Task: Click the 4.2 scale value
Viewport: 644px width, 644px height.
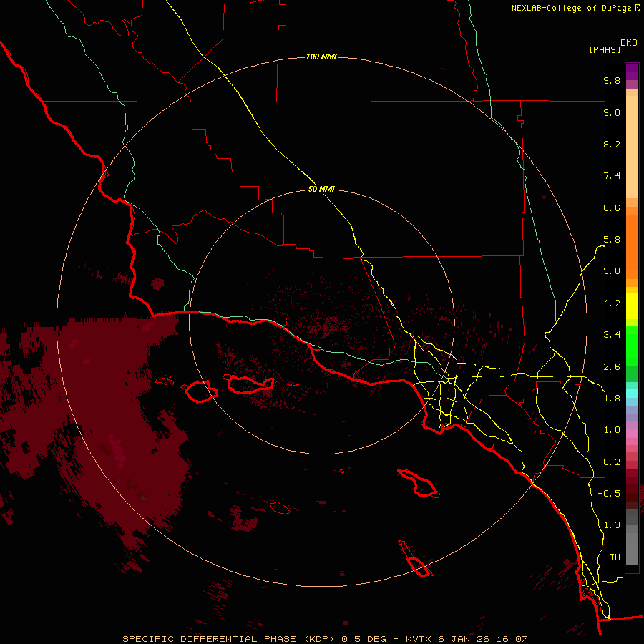Action: click(612, 303)
